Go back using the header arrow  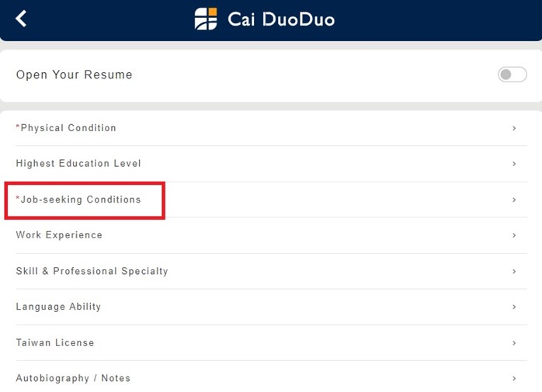tap(21, 19)
